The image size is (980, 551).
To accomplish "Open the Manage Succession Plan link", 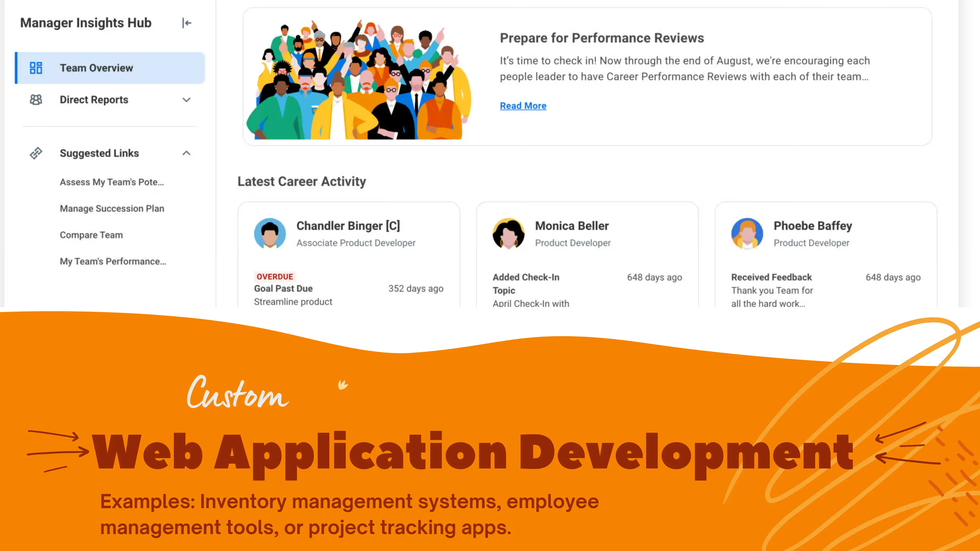I will pyautogui.click(x=112, y=208).
